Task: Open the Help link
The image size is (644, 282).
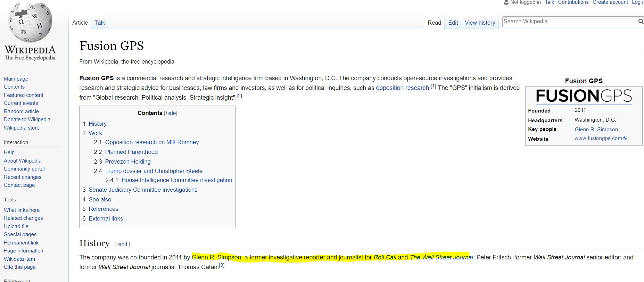Action: tap(9, 152)
